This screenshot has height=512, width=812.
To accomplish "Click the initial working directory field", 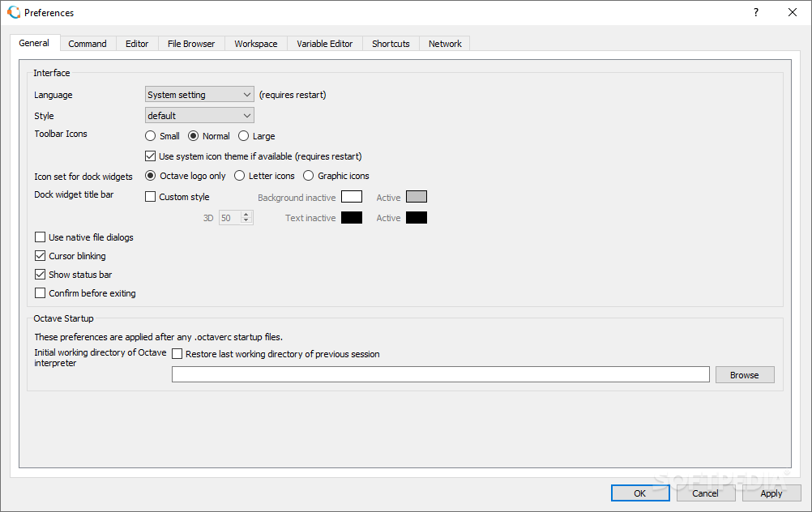I will click(x=441, y=375).
